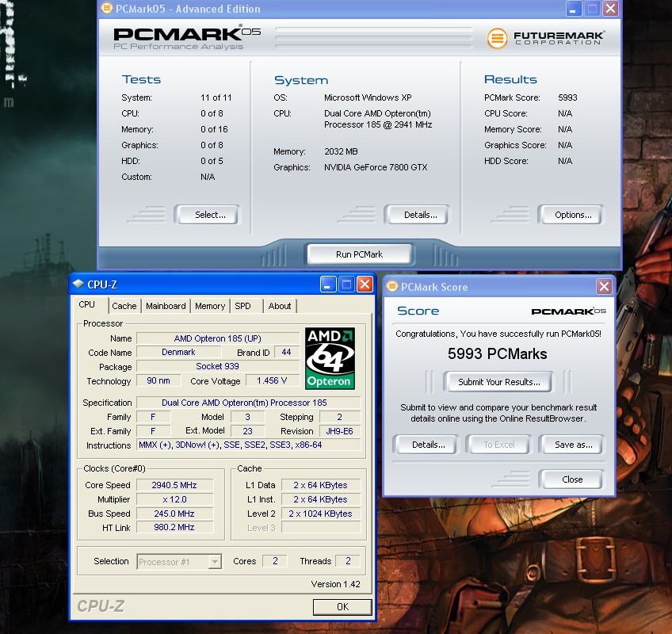672x634 pixels.
Task: Click the Run PCMark button
Action: pos(359,254)
